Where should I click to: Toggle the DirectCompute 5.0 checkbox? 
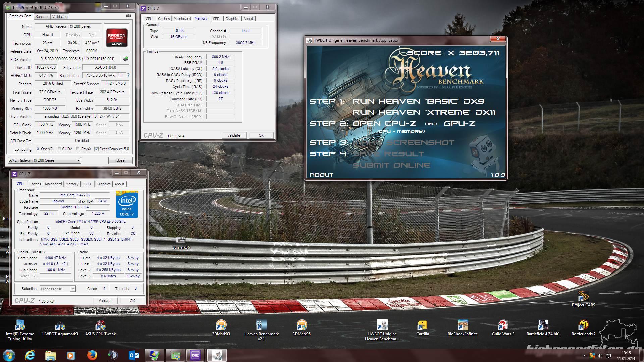(97, 149)
